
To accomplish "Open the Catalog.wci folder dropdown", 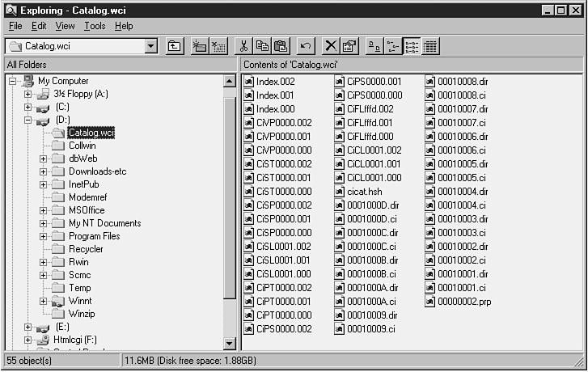I will pos(150,46).
